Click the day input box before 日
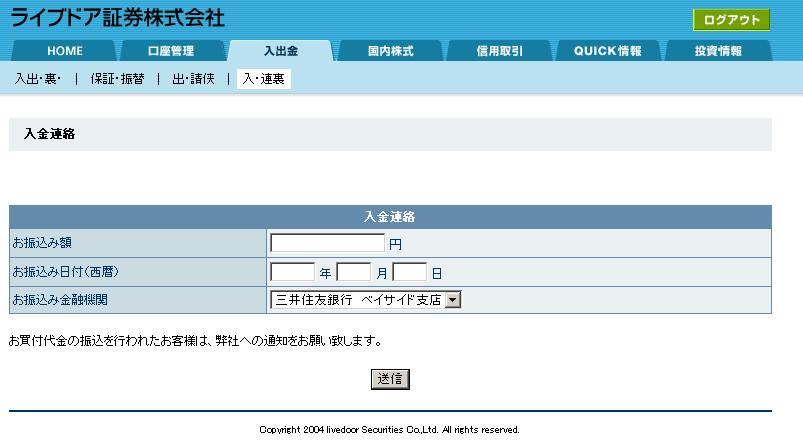 pyautogui.click(x=409, y=271)
